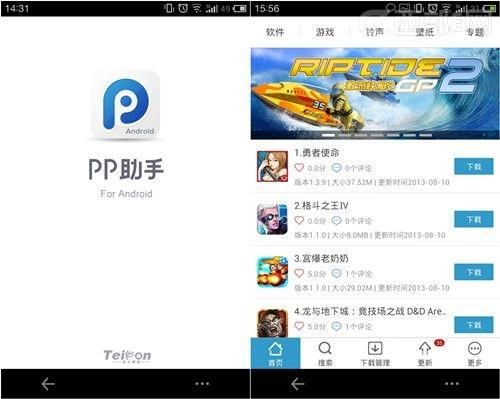Tap back arrow on splash screen
Image resolution: width=500 pixels, height=399 pixels.
coord(48,384)
